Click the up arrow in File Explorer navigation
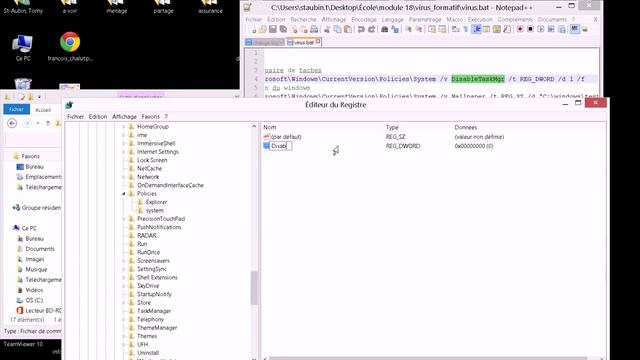640x360 pixels. click(48, 123)
